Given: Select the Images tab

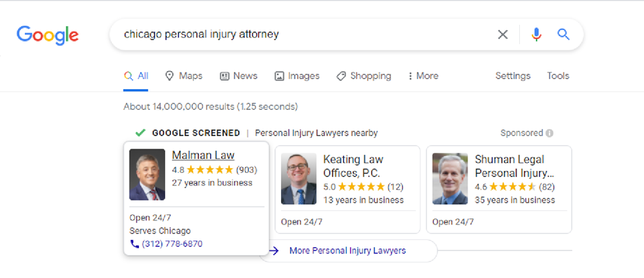Looking at the screenshot, I should (297, 76).
